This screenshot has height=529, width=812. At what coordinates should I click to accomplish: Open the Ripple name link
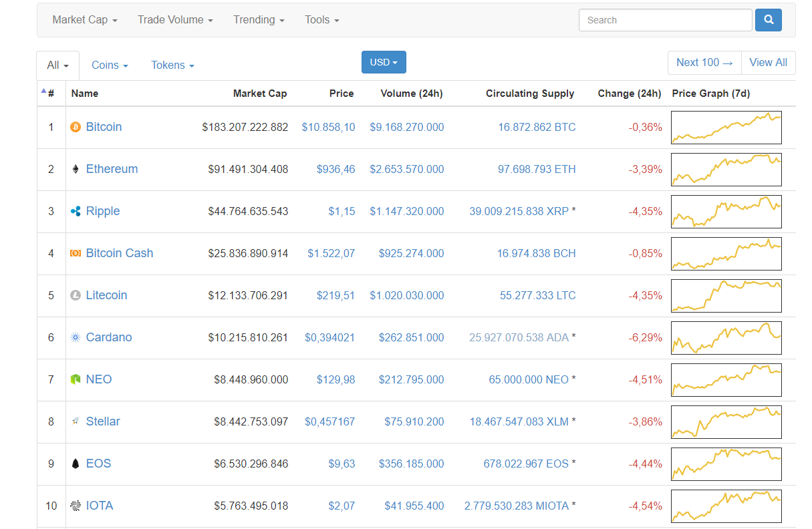coord(103,211)
